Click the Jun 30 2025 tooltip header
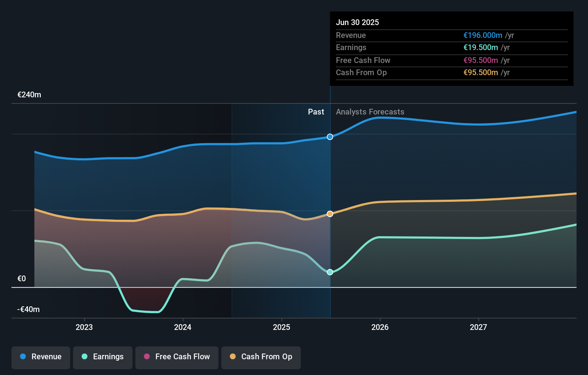Image resolution: width=588 pixels, height=375 pixels. pos(357,22)
